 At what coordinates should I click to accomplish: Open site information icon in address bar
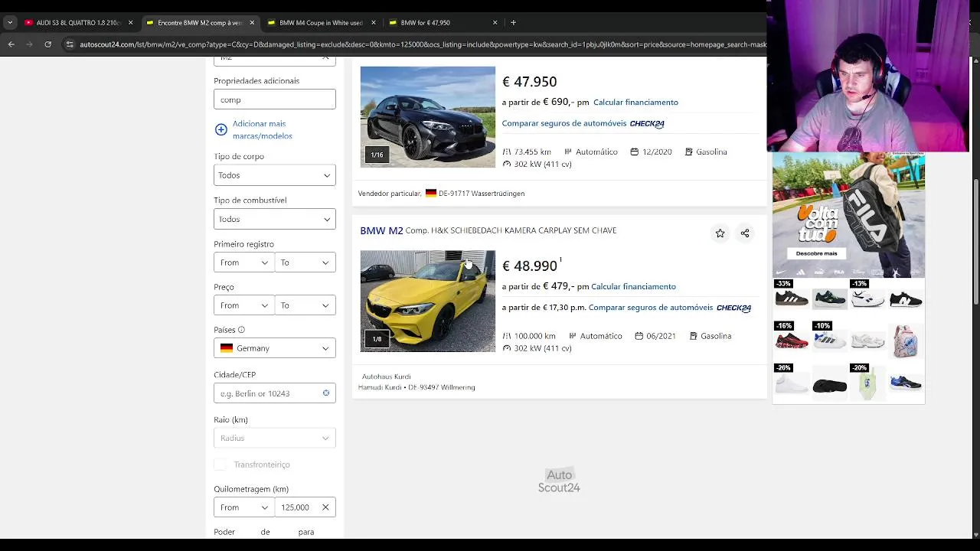pos(70,44)
